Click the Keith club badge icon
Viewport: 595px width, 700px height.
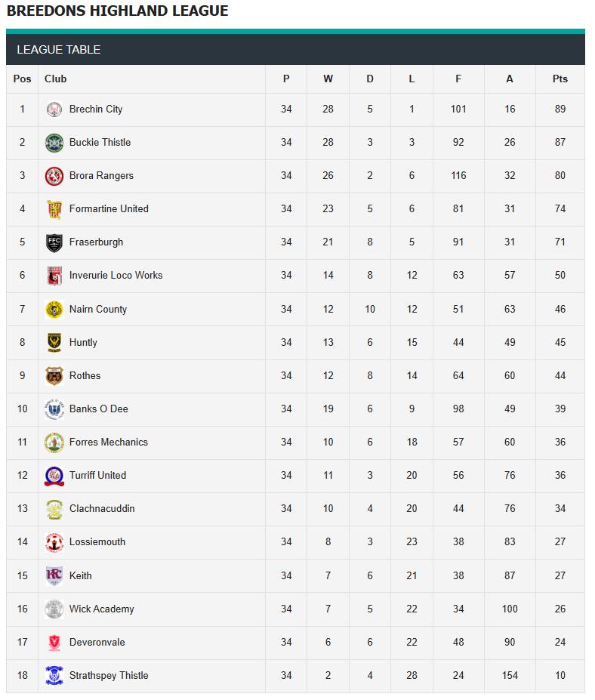pyautogui.click(x=54, y=576)
